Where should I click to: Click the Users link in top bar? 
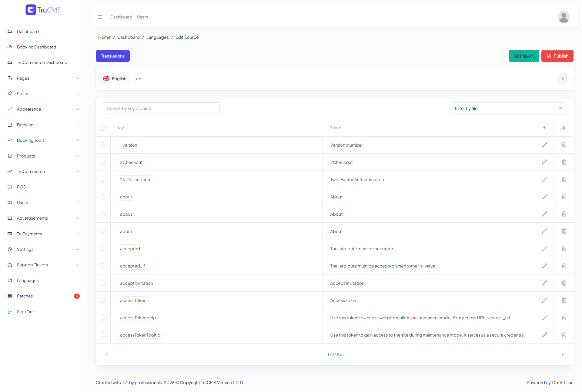click(142, 17)
